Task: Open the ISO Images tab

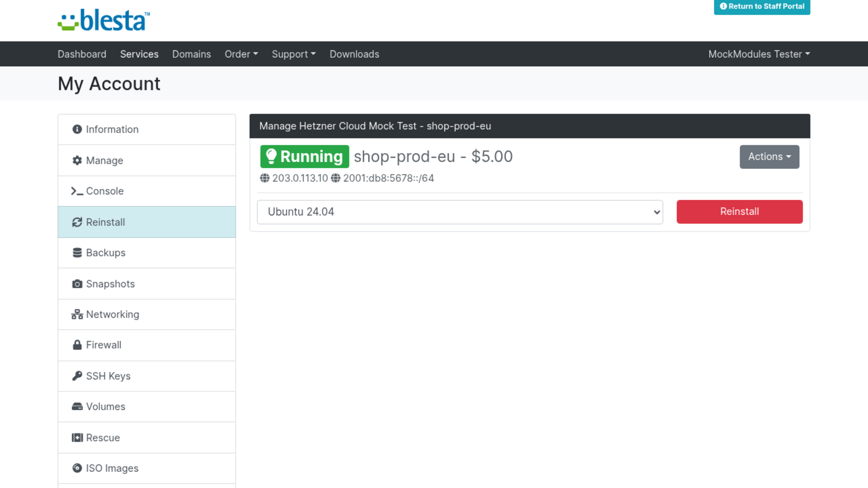Action: point(147,468)
